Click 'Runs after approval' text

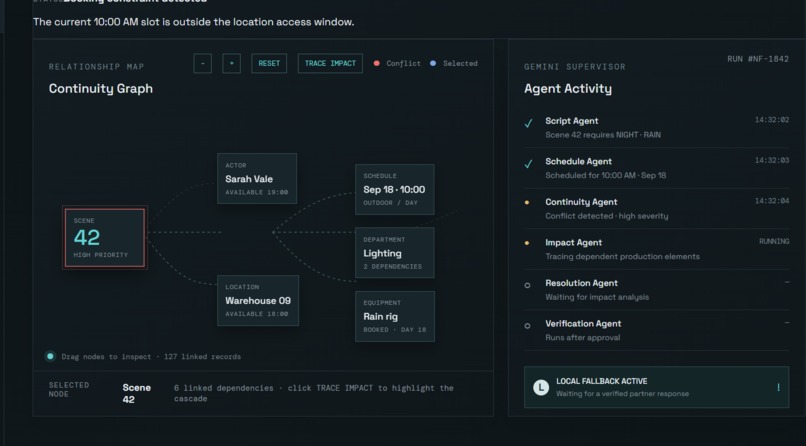point(582,338)
